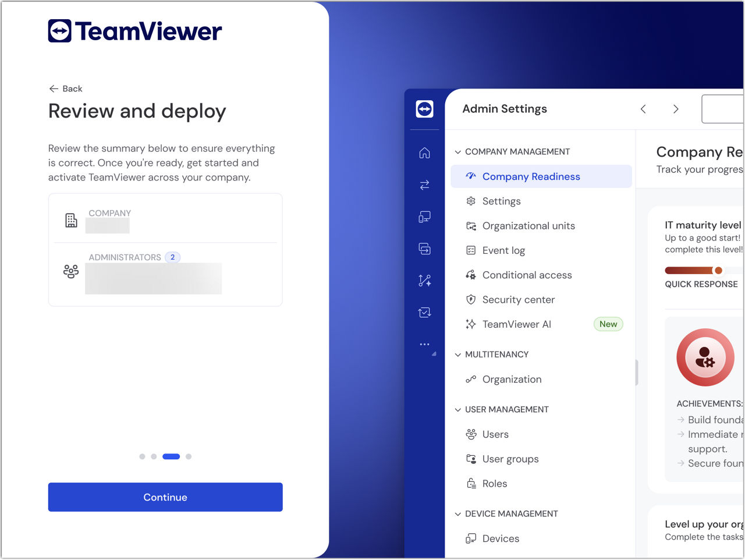This screenshot has width=745, height=560.
Task: Select the devices monitor icon in the sidebar
Action: click(x=424, y=217)
